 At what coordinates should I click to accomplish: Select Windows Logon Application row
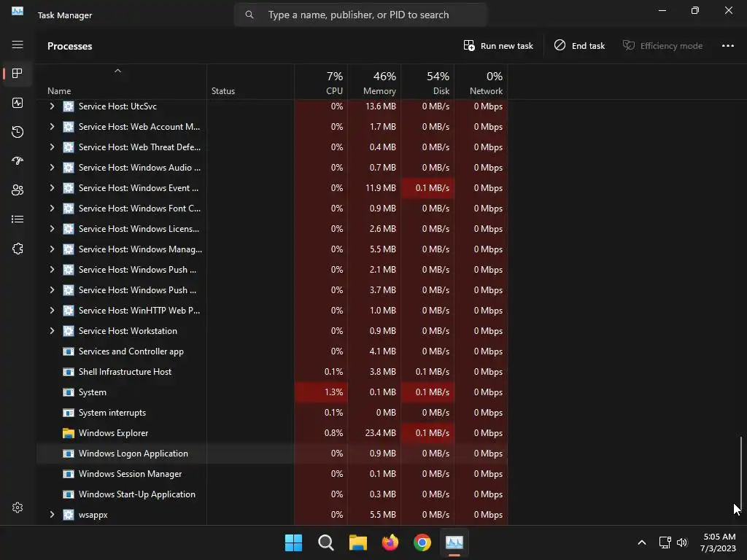pyautogui.click(x=272, y=454)
